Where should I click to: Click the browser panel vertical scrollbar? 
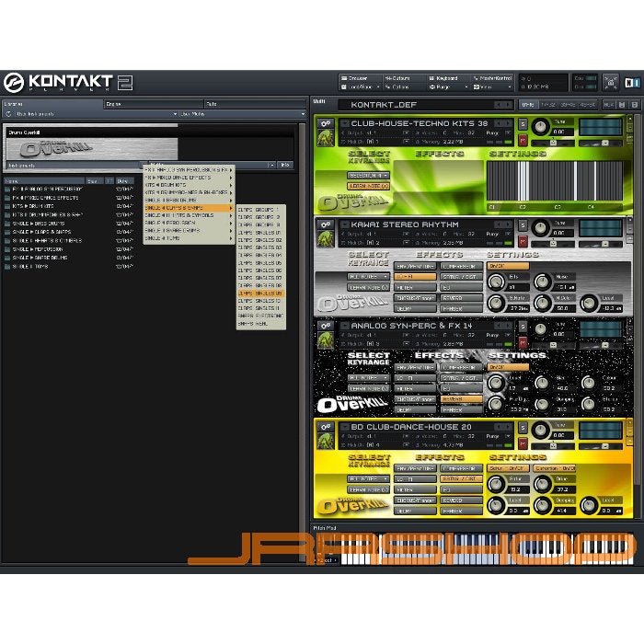[x=303, y=341]
